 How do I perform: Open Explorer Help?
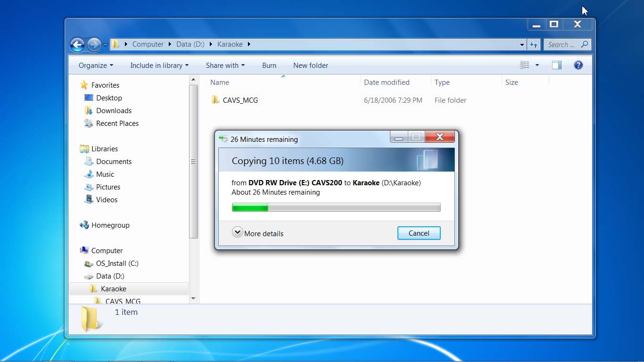(578, 65)
